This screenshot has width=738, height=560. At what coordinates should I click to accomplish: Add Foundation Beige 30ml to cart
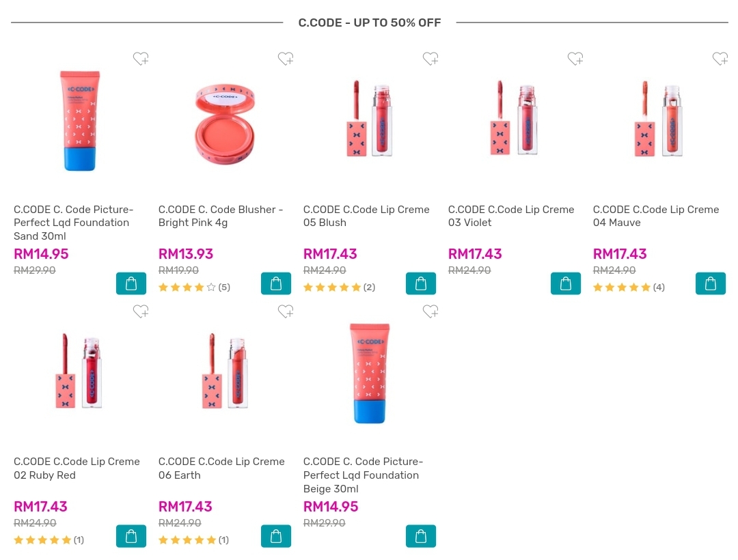pyautogui.click(x=421, y=536)
